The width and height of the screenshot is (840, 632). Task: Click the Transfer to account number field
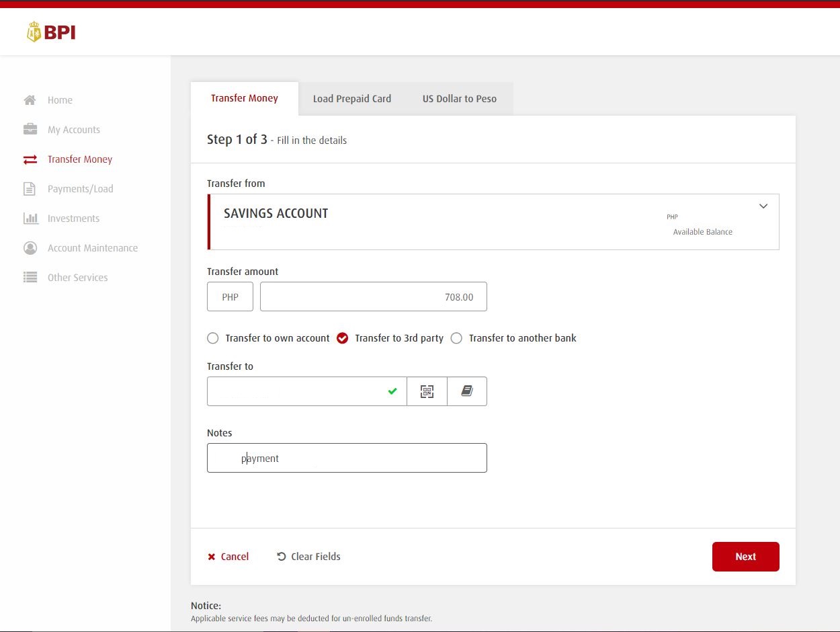306,391
